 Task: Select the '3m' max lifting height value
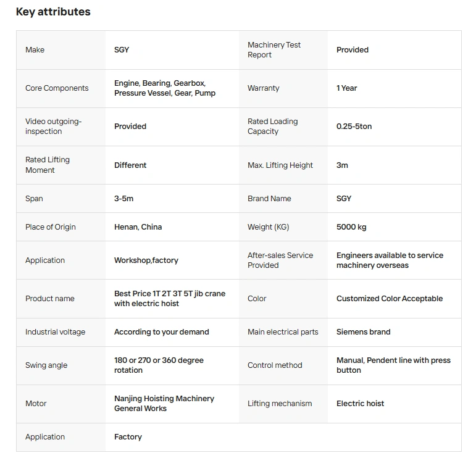342,165
